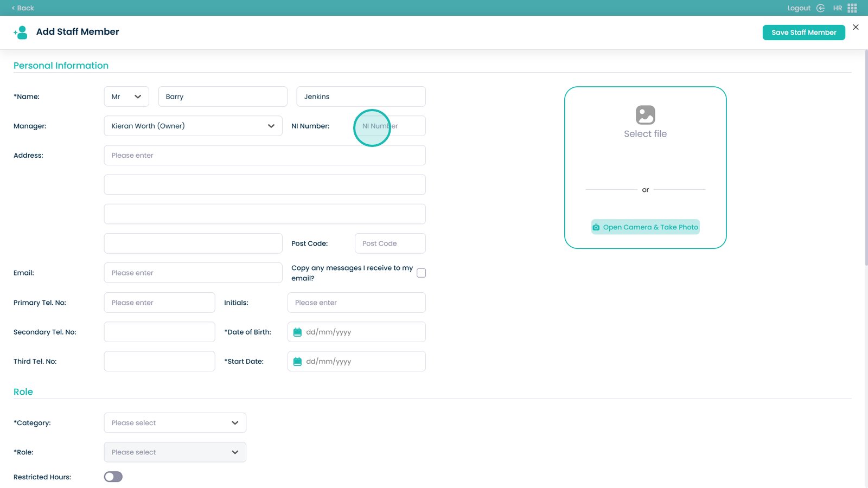Viewport: 868px width, 488px height.
Task: Open Start Date calendar icon
Action: [x=297, y=362]
